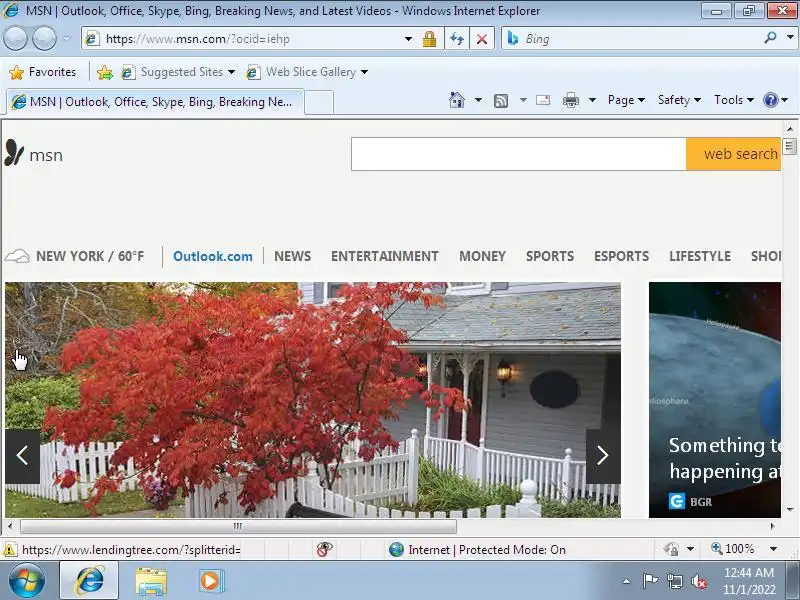Click the Stop loading red X icon
This screenshot has width=800, height=600.
tap(482, 39)
